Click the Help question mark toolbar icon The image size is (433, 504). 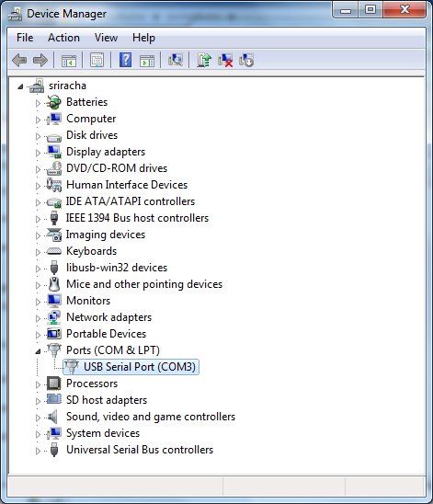click(x=125, y=60)
